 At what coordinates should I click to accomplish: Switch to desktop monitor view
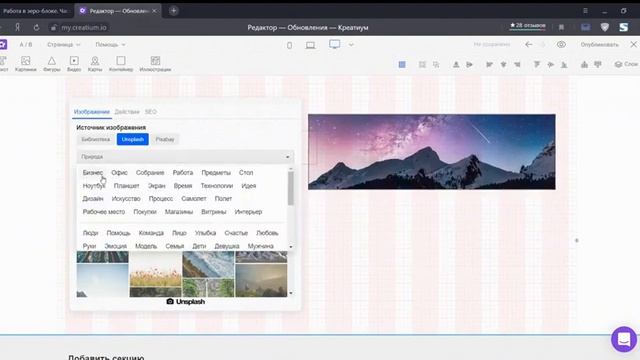pos(335,44)
